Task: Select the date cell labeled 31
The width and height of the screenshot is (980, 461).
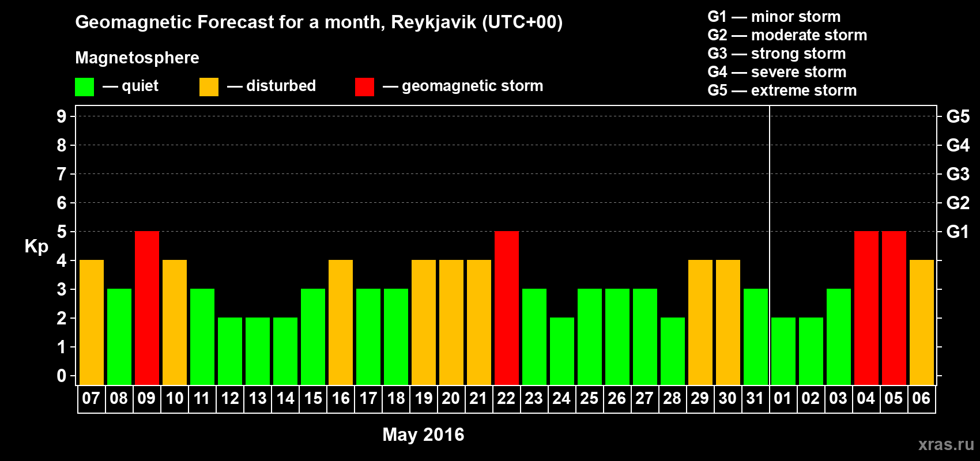Action: [756, 399]
